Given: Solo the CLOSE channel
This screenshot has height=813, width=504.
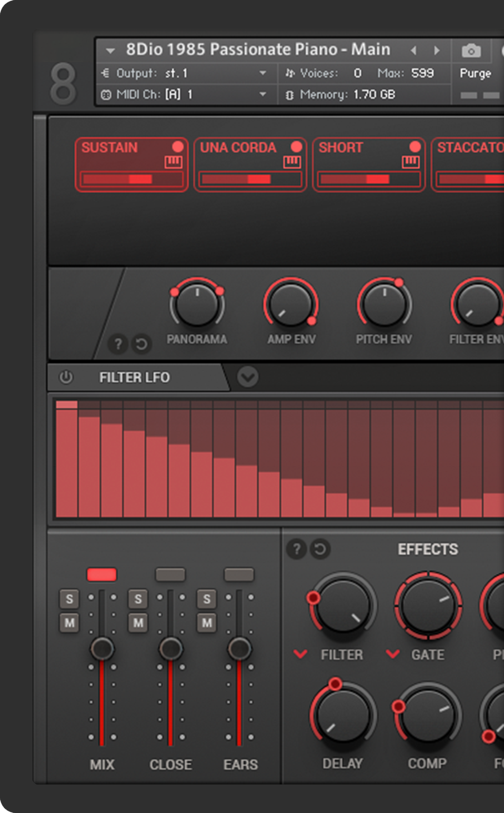Looking at the screenshot, I should tap(138, 599).
